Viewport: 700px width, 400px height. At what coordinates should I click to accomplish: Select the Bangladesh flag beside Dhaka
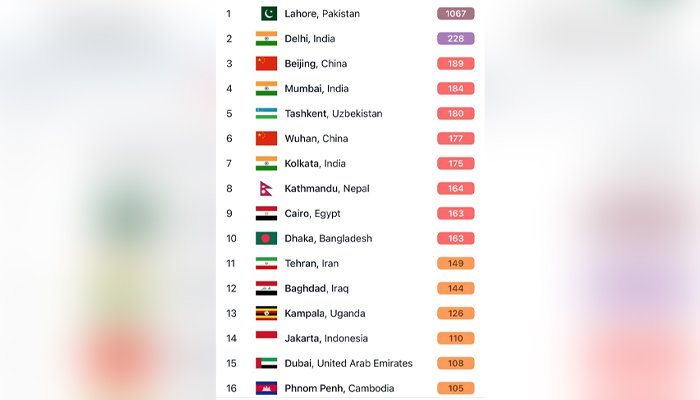point(266,238)
